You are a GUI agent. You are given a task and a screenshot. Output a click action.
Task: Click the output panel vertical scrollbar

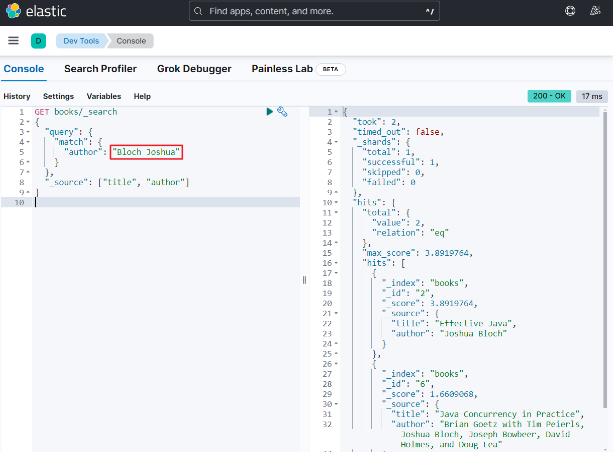605,258
